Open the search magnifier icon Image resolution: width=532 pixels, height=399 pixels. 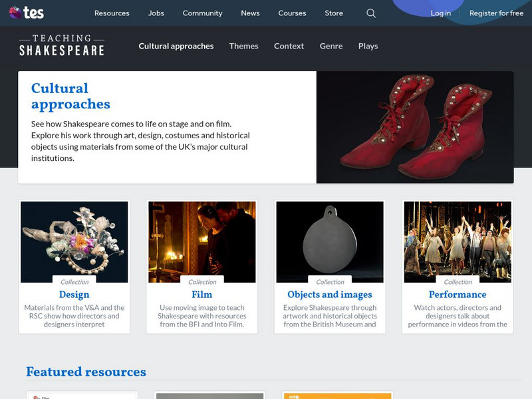371,13
